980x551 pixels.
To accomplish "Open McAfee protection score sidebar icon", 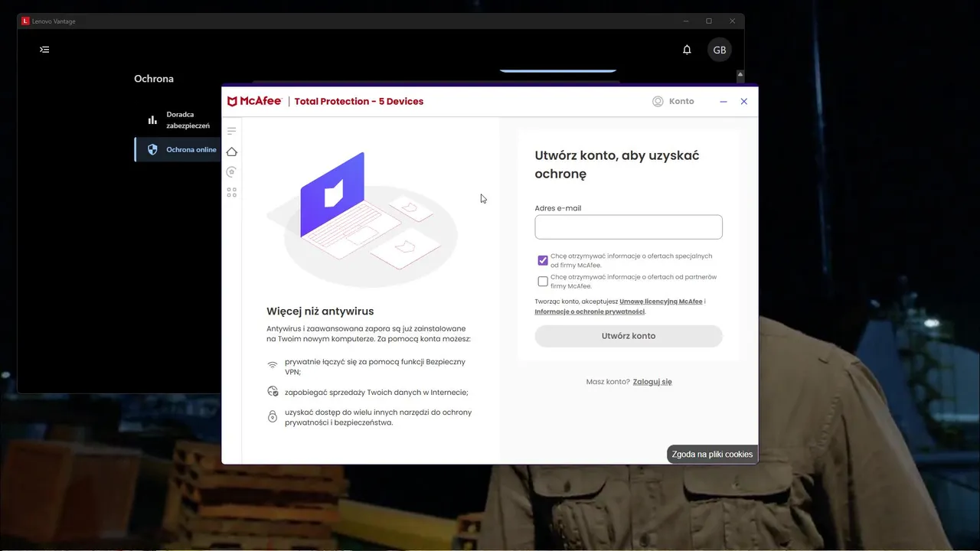I will click(232, 172).
